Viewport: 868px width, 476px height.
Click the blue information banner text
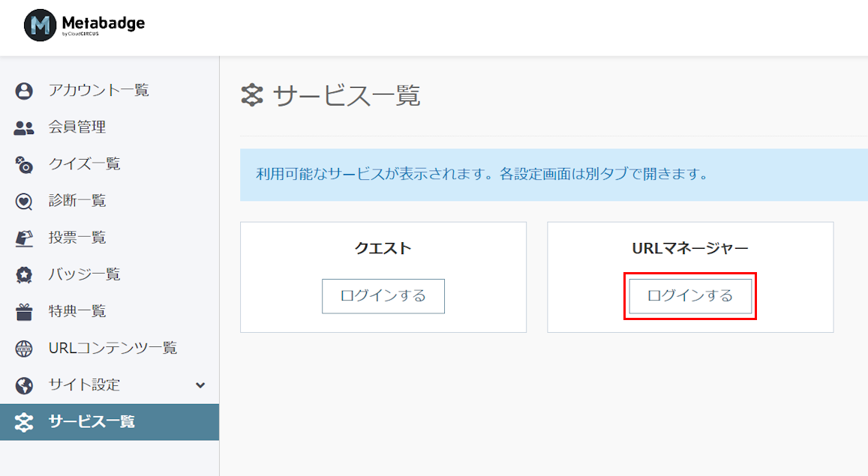coord(482,174)
